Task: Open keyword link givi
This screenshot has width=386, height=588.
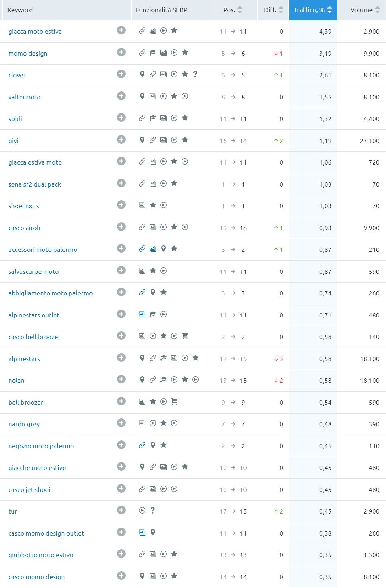Action: 13,141
